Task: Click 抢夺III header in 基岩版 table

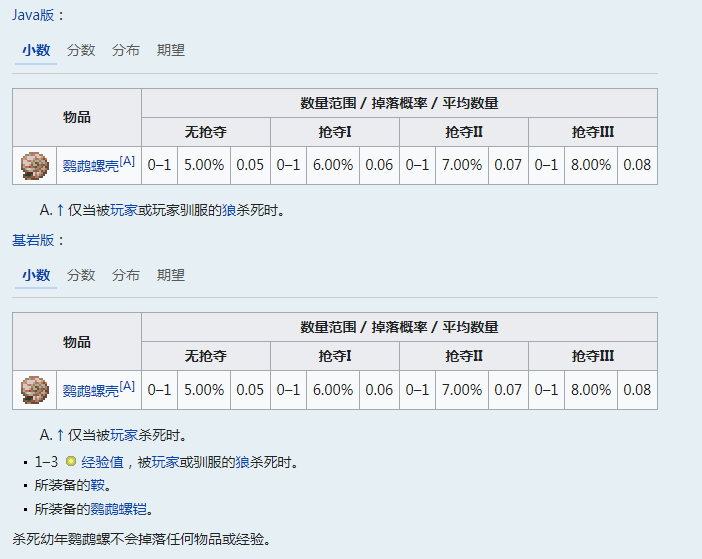Action: [x=593, y=356]
